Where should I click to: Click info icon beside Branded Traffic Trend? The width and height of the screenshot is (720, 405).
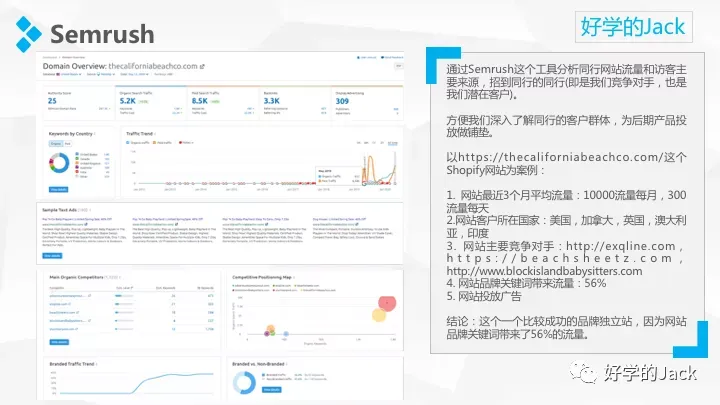[x=96, y=364]
